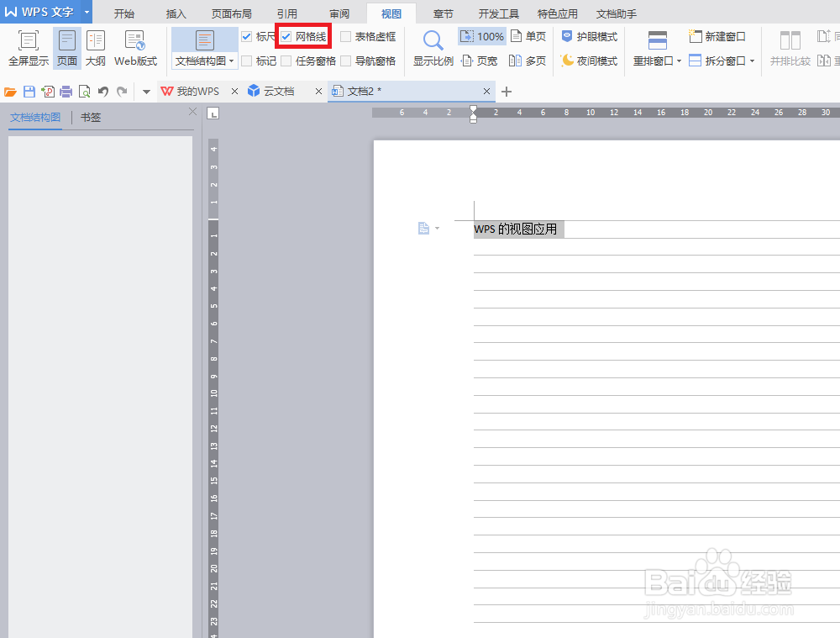The image size is (840, 638).
Task: Open the Page Layout (页面布局) ribbon tab
Action: [x=232, y=13]
